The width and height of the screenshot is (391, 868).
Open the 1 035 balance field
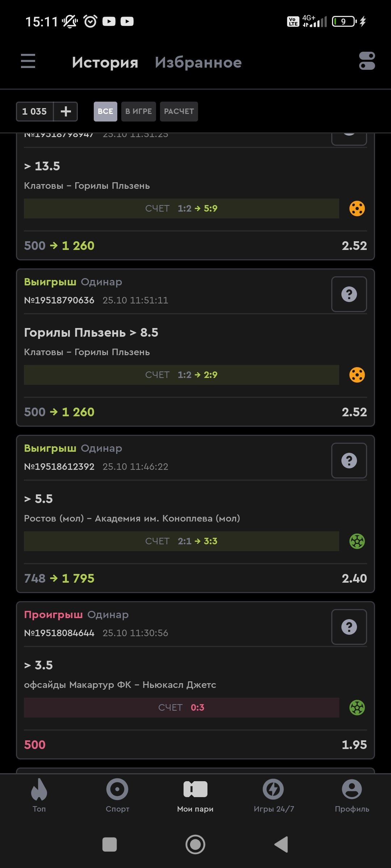coord(35,111)
